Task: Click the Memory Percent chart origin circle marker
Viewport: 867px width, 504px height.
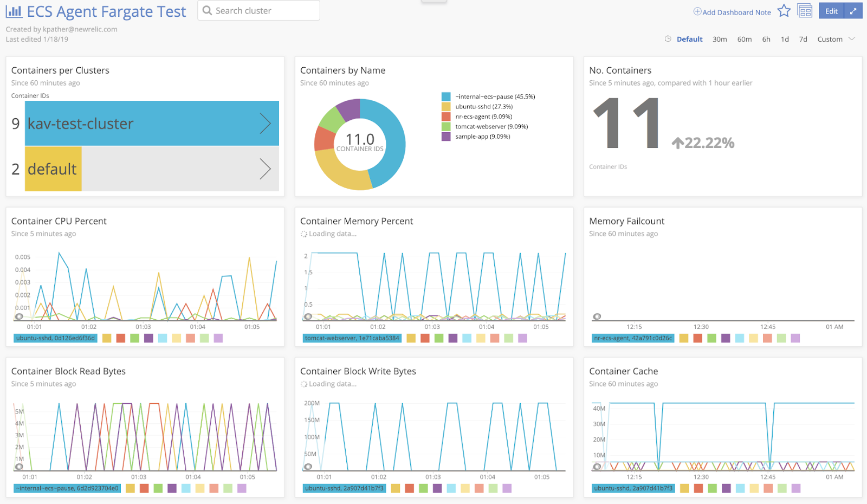Action: [x=308, y=316]
